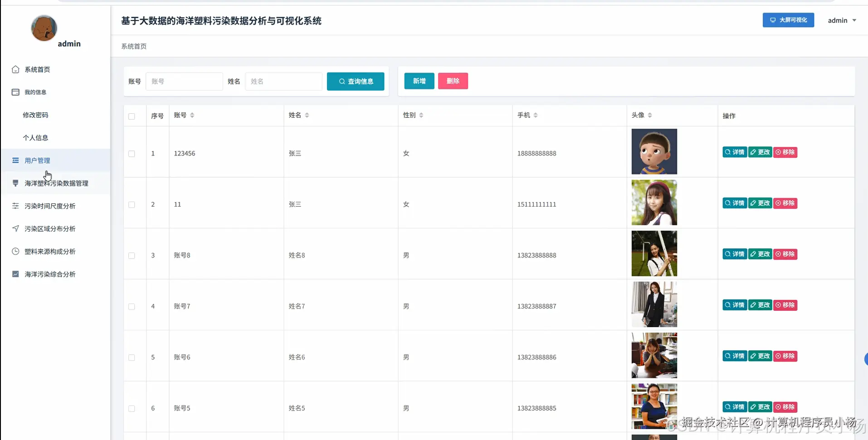
Task: Click the 大屏可视化 button
Action: click(788, 20)
